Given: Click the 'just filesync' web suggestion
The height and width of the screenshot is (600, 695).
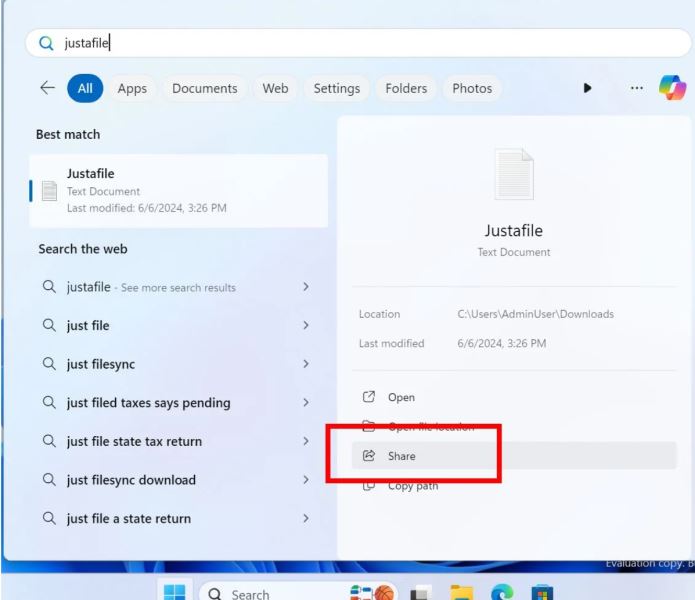Looking at the screenshot, I should click(x=177, y=364).
